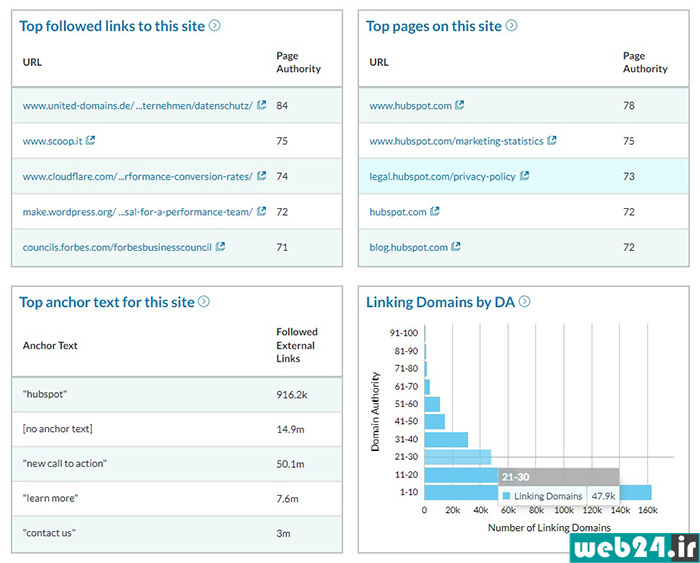Select the 61-70 bar in DA chart
Screen dimensions: 700x563
pyautogui.click(x=427, y=387)
